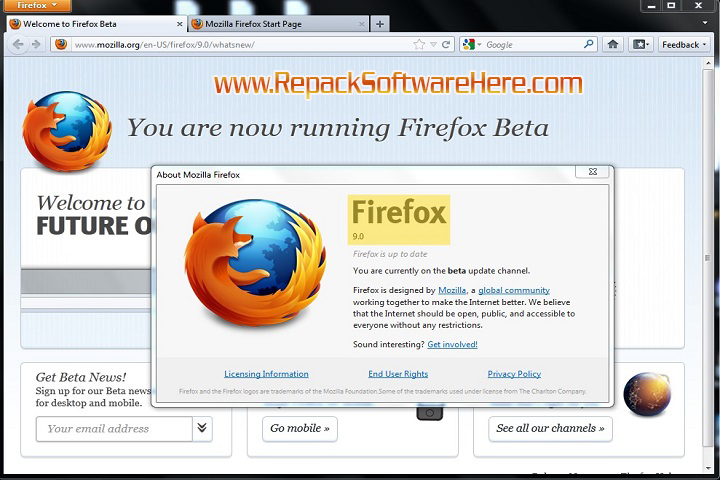Open End User Rights link
The height and width of the screenshot is (480, 720).
(x=398, y=374)
